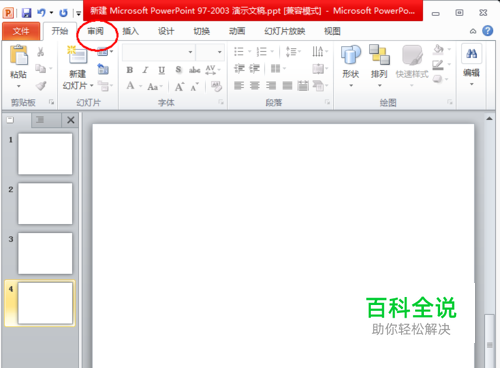Click the Shape Fill paint bucket

439,50
